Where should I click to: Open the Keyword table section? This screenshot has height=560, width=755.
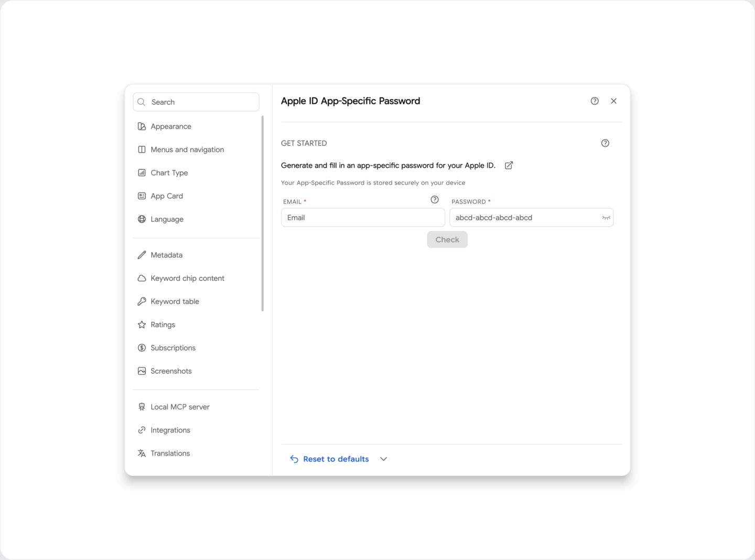tap(196, 301)
